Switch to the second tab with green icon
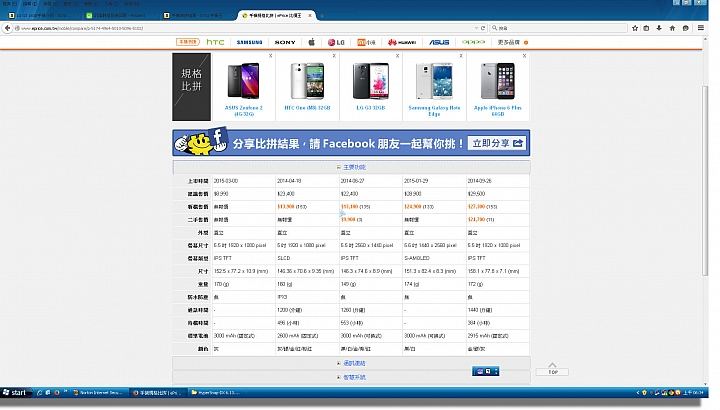Viewport: 720px width, 410px height. (120, 16)
